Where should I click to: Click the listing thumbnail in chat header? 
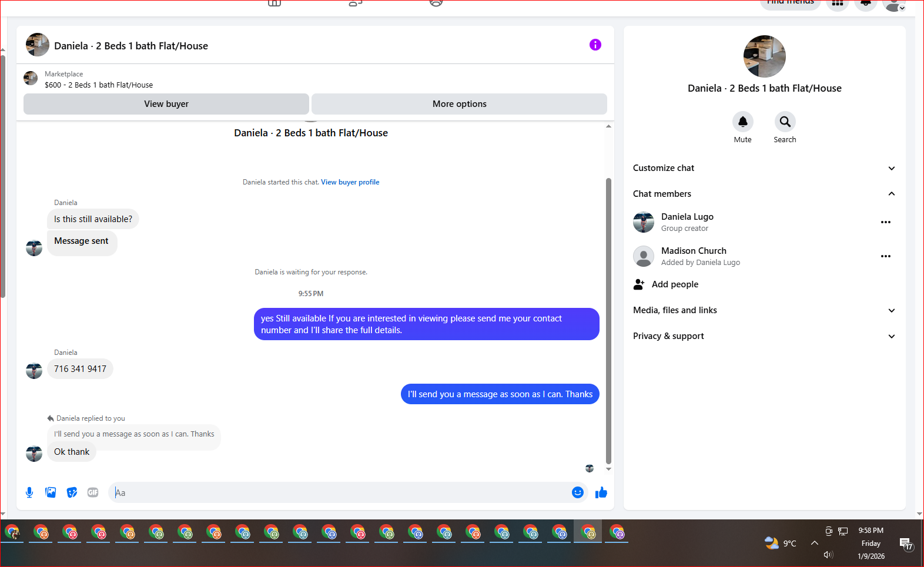point(38,45)
